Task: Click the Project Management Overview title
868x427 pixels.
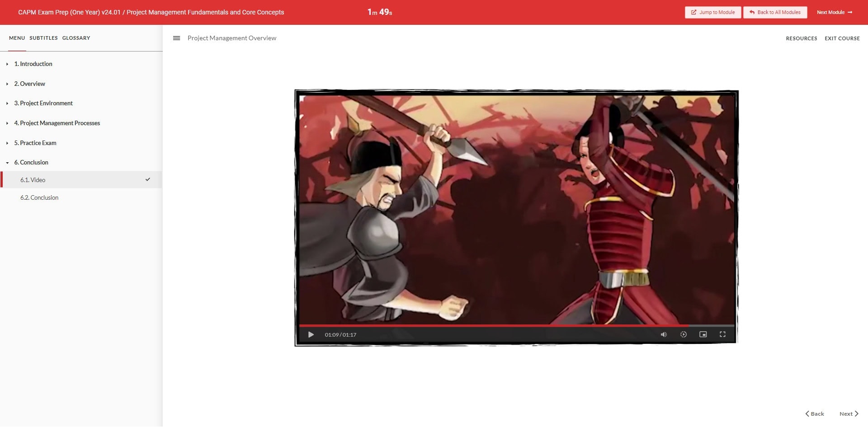Action: pyautogui.click(x=232, y=38)
